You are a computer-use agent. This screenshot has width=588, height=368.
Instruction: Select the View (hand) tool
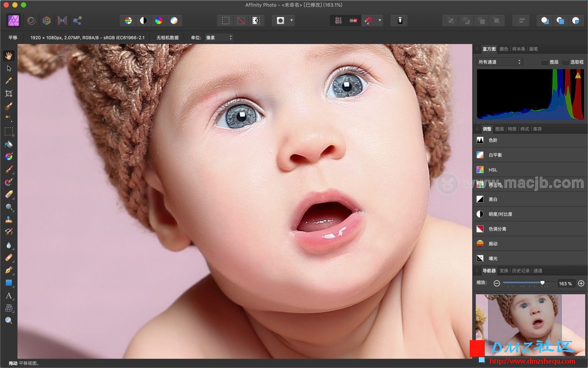tap(9, 56)
